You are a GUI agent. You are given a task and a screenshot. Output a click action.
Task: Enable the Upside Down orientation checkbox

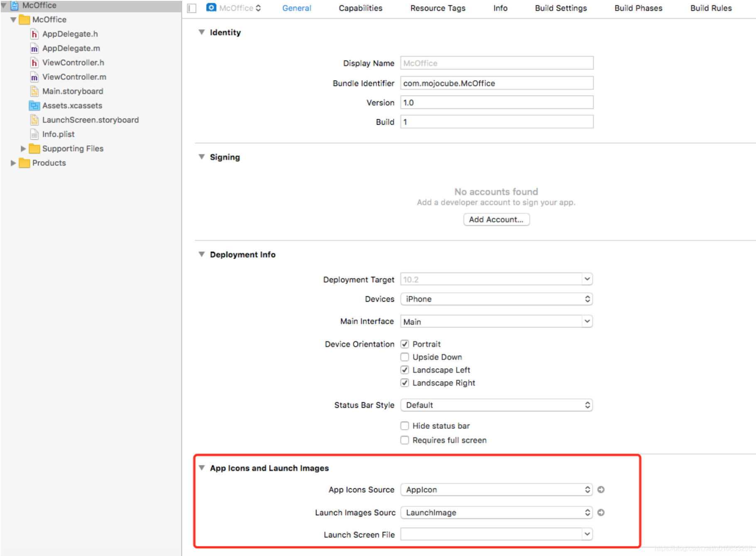(x=405, y=357)
